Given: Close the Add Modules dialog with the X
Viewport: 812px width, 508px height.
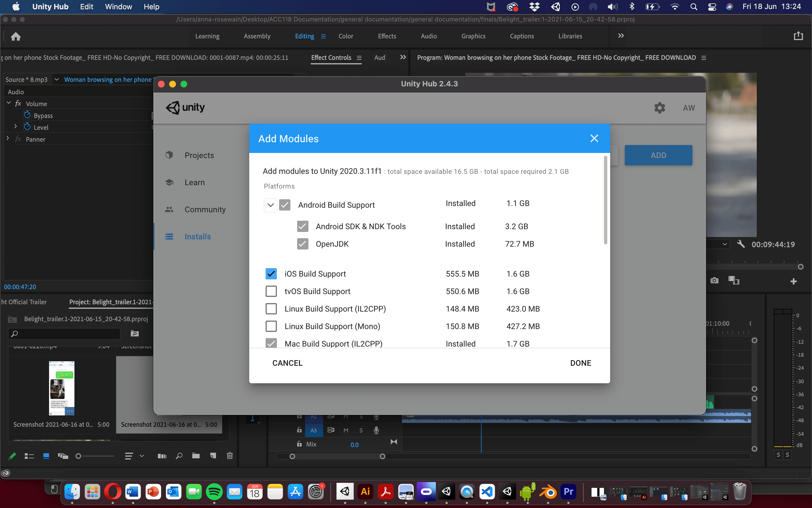Looking at the screenshot, I should click(594, 138).
